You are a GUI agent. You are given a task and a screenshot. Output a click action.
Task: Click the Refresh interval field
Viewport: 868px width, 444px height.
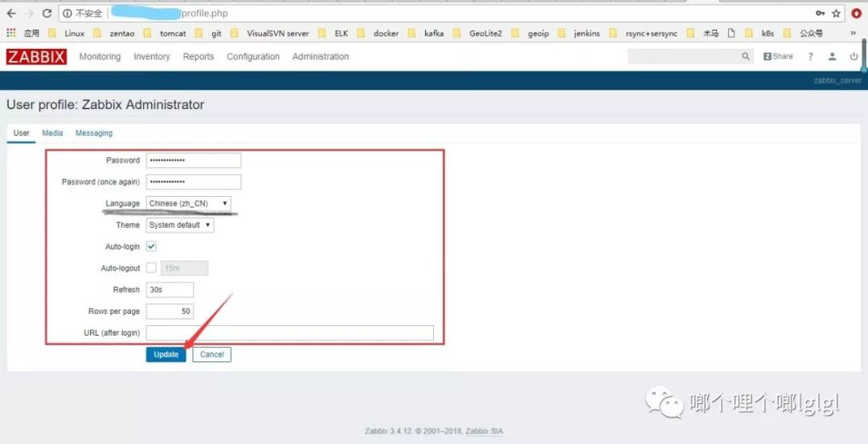click(170, 290)
